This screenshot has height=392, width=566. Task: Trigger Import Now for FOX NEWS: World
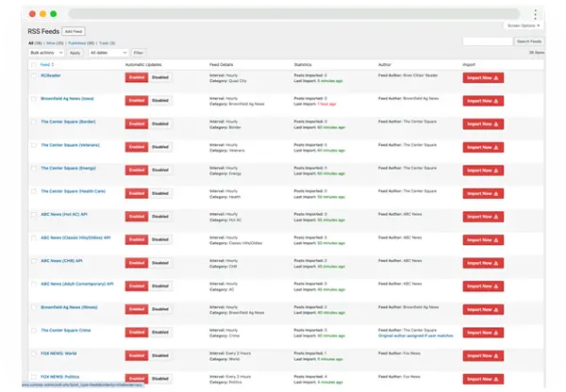coord(482,354)
